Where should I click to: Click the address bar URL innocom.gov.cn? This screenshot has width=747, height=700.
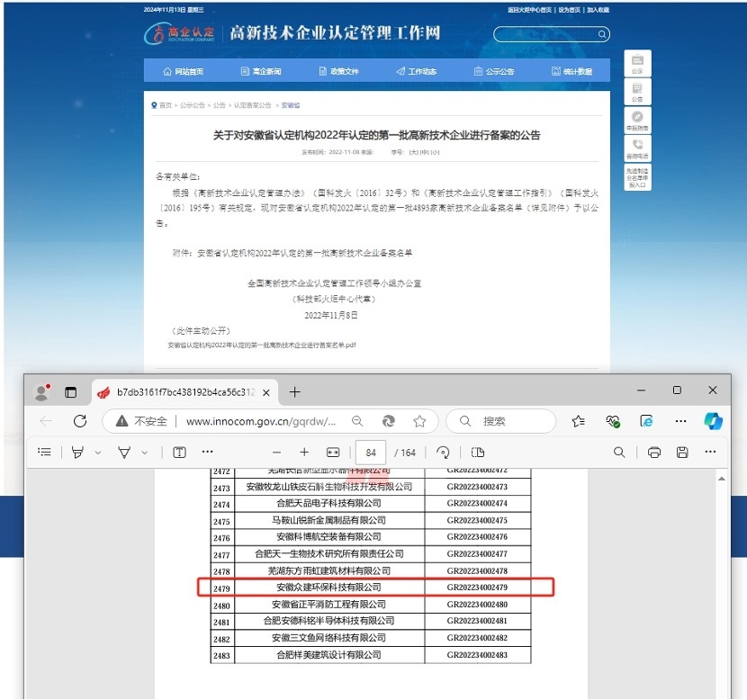coord(261,421)
